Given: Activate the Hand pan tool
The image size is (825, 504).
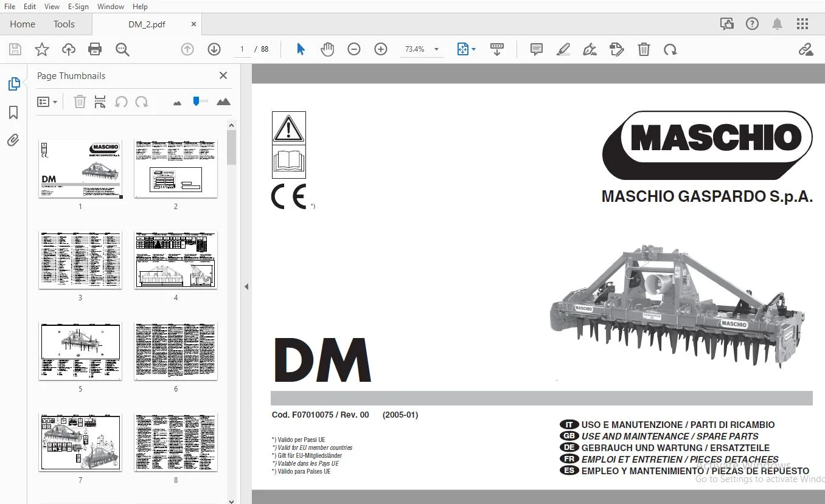Looking at the screenshot, I should click(327, 49).
